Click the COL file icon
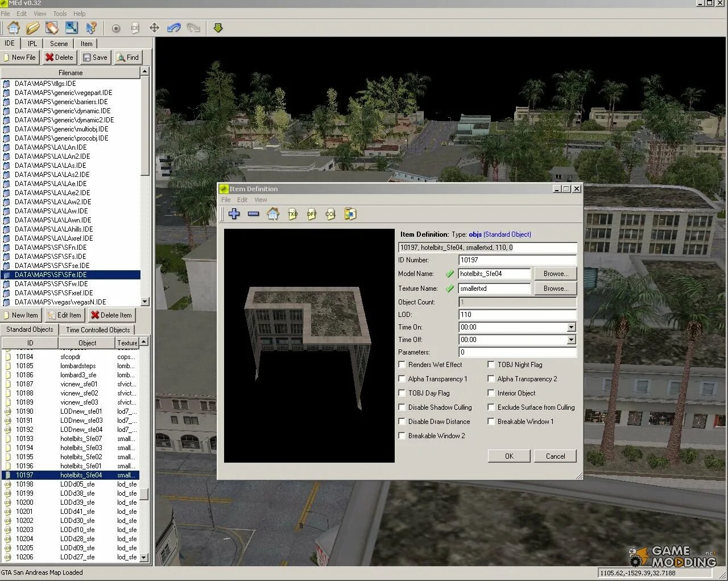This screenshot has height=581, width=728. click(x=330, y=214)
